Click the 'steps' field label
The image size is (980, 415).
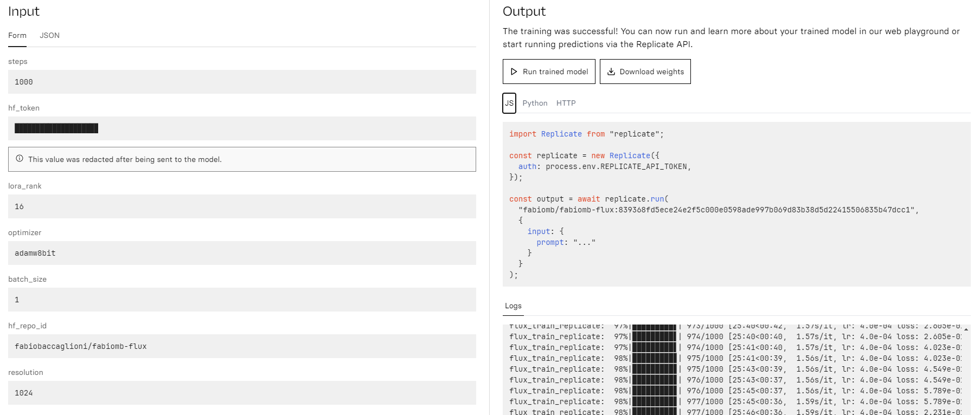[x=18, y=62]
